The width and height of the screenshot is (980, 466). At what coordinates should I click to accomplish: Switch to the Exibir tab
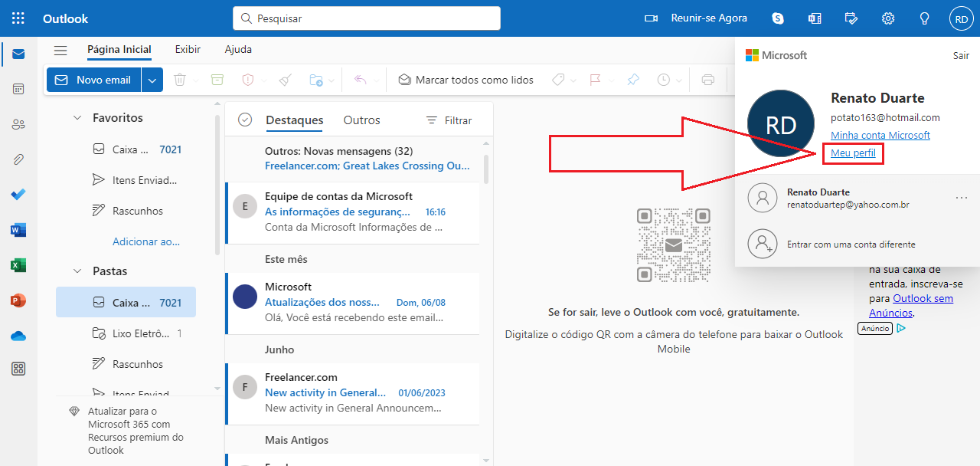coord(188,50)
